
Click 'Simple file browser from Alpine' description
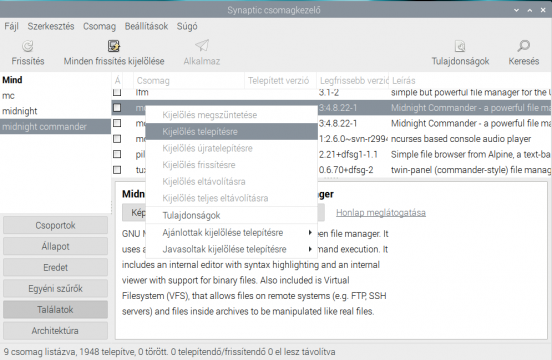(471, 154)
